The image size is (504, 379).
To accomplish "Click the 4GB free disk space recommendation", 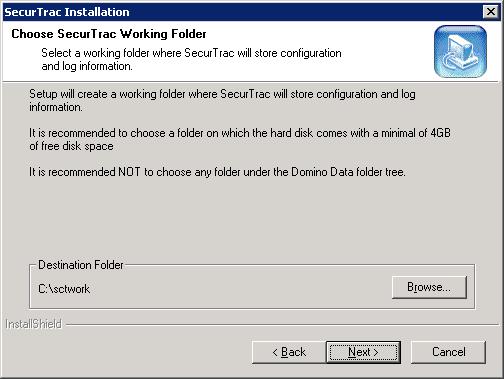I will [240, 139].
